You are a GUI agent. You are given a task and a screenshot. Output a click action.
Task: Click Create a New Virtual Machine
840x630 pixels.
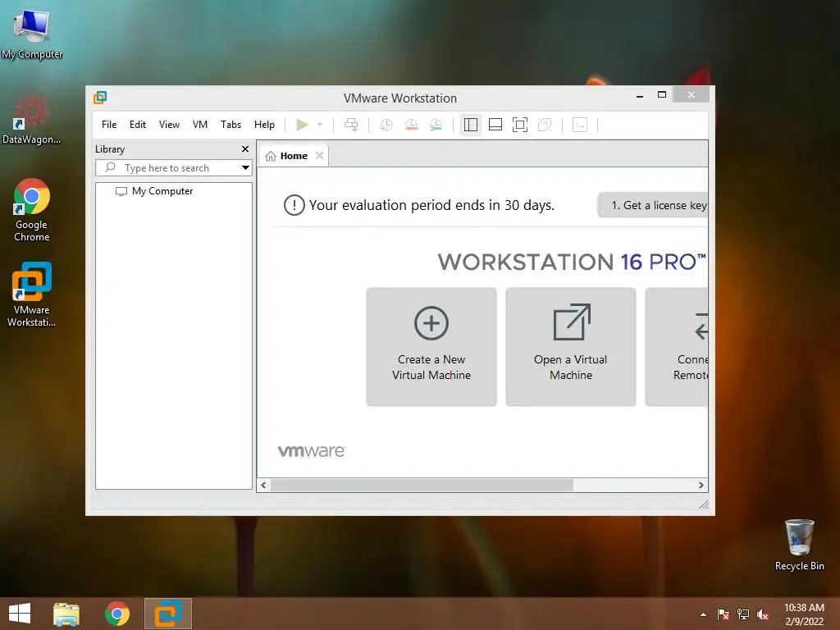click(x=431, y=347)
